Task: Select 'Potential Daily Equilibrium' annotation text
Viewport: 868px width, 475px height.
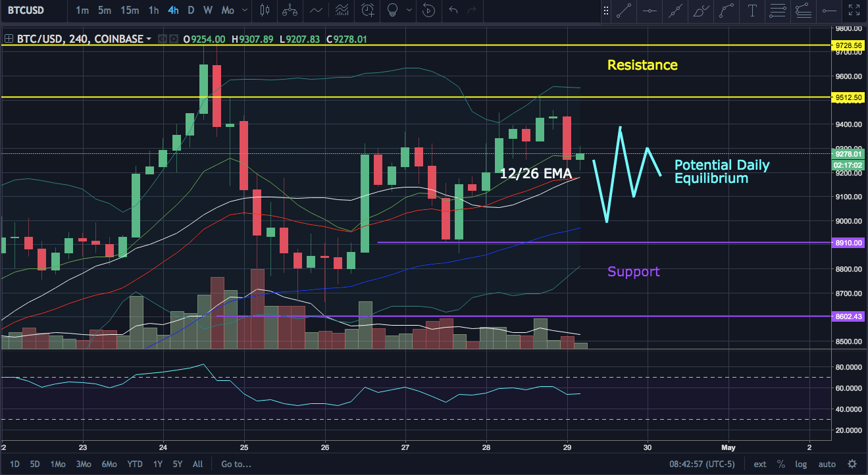Action: pyautogui.click(x=722, y=172)
